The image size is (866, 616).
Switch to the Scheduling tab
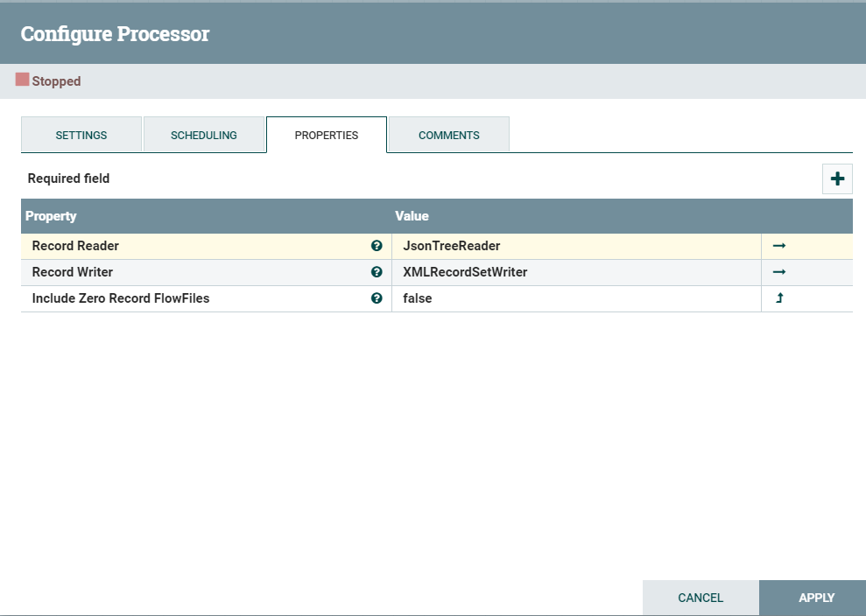point(203,135)
